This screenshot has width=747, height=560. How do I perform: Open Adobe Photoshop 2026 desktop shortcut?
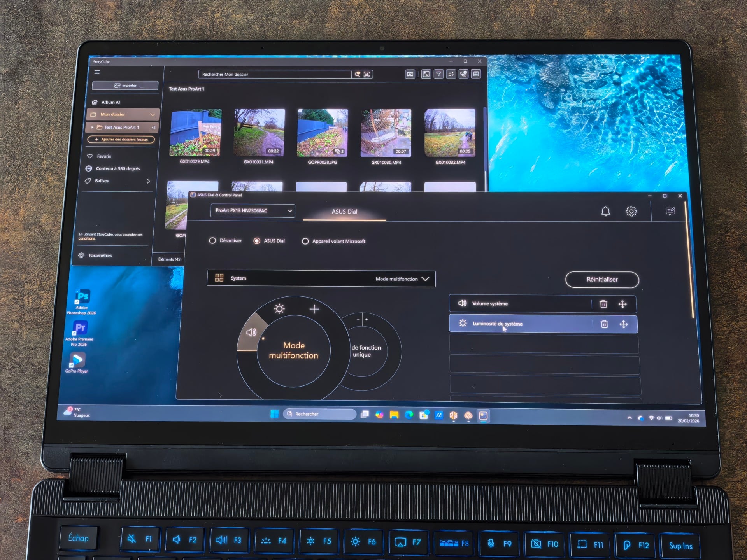[82, 302]
